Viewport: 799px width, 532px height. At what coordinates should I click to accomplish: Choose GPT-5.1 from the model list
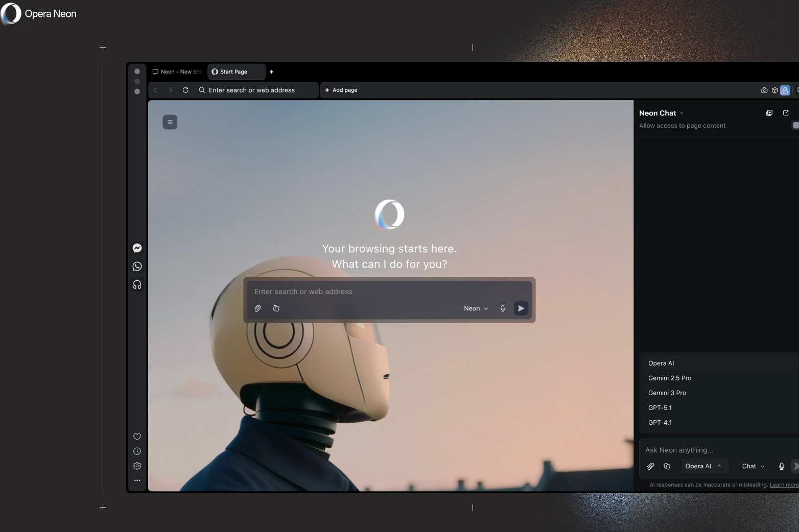coord(660,407)
